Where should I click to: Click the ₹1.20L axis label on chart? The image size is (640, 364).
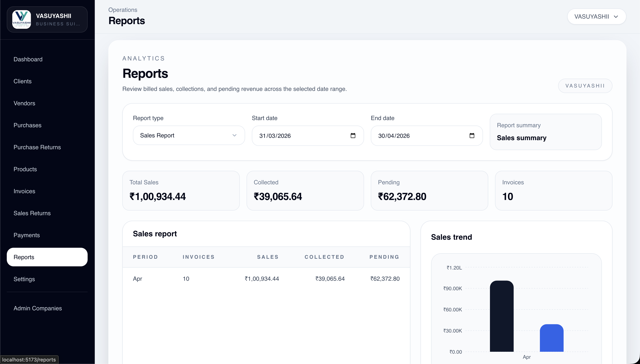click(454, 267)
